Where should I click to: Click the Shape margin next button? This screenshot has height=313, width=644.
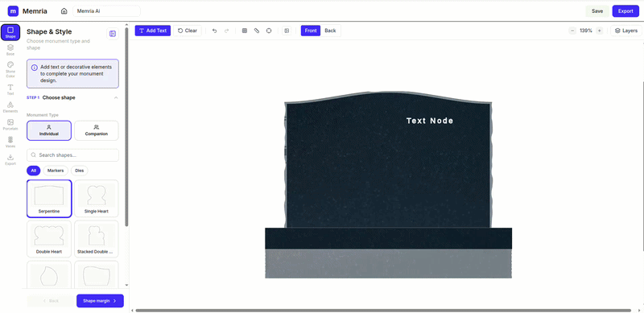[x=100, y=301]
